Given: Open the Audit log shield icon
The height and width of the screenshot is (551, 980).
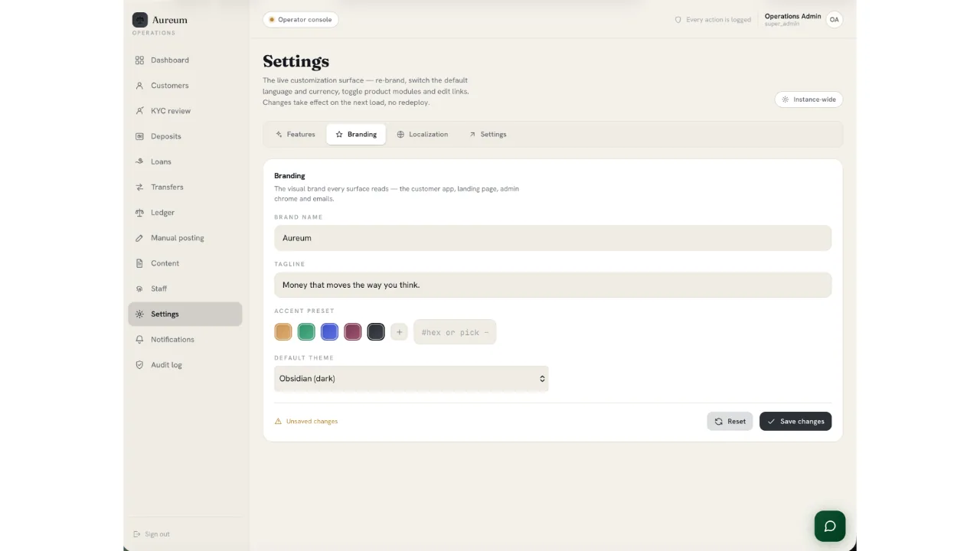Looking at the screenshot, I should click(139, 365).
